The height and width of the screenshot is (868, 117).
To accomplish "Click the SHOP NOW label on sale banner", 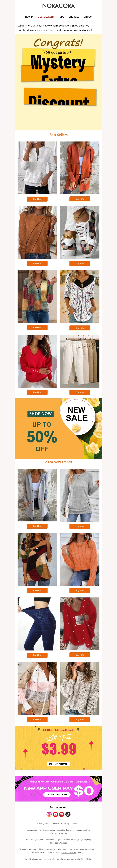I will click(40, 413).
